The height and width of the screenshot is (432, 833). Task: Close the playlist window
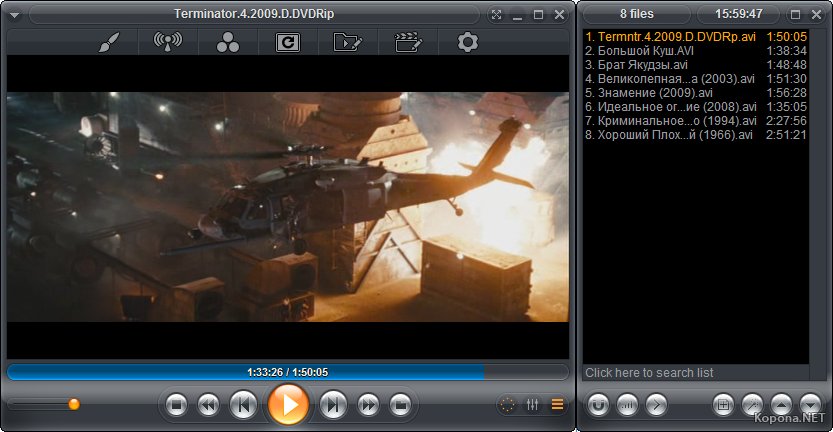click(817, 15)
